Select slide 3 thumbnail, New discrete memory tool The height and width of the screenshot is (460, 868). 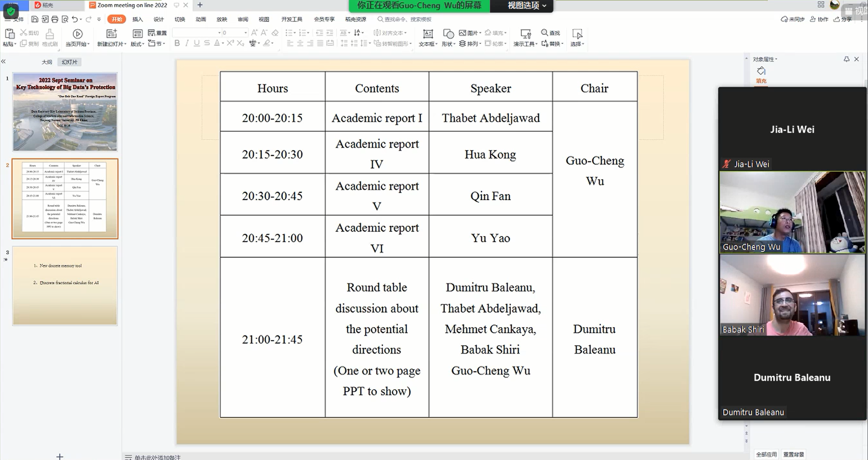(x=65, y=286)
